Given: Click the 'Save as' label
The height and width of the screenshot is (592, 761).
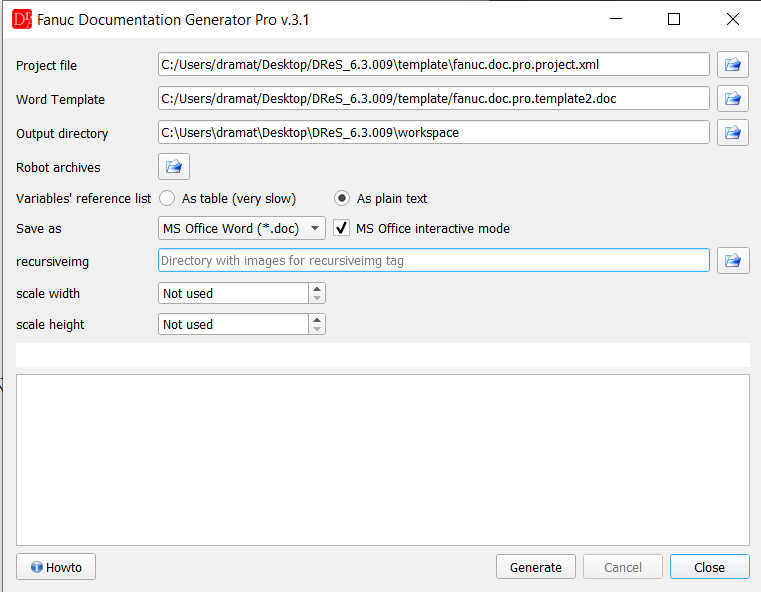Looking at the screenshot, I should [x=39, y=229].
